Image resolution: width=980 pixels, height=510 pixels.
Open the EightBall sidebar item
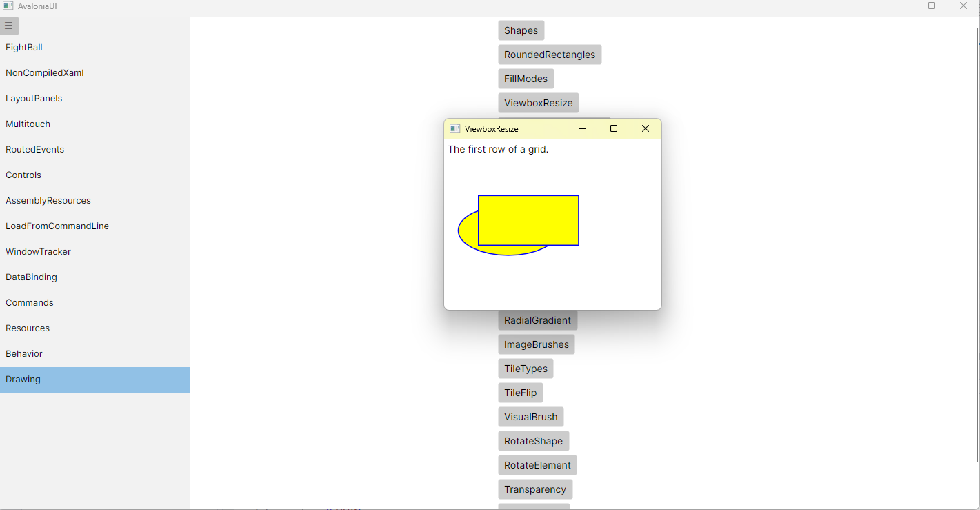(x=95, y=48)
